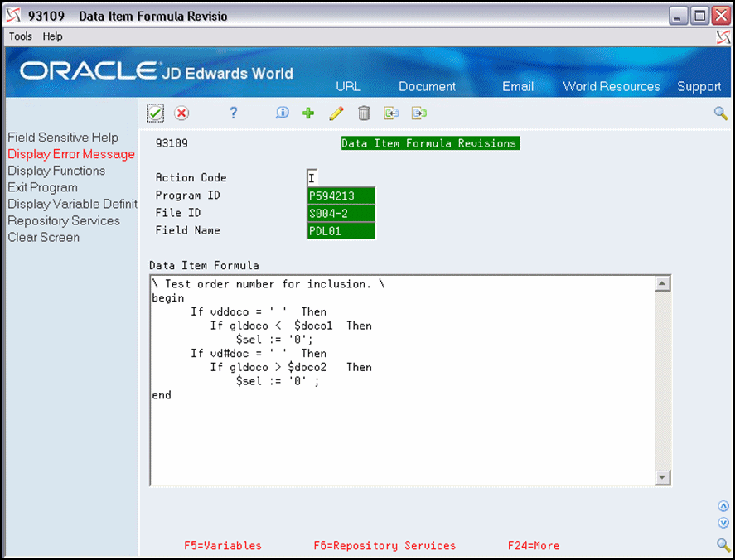Select Repository Services in the sidebar
Viewport: 735px width, 560px height.
[64, 220]
